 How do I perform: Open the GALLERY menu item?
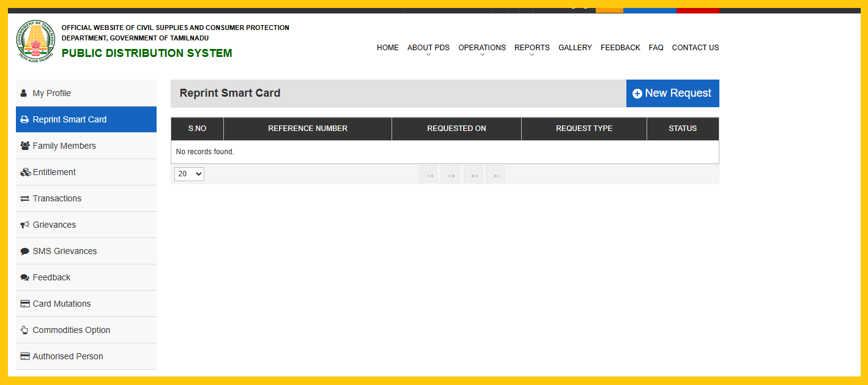tap(575, 48)
